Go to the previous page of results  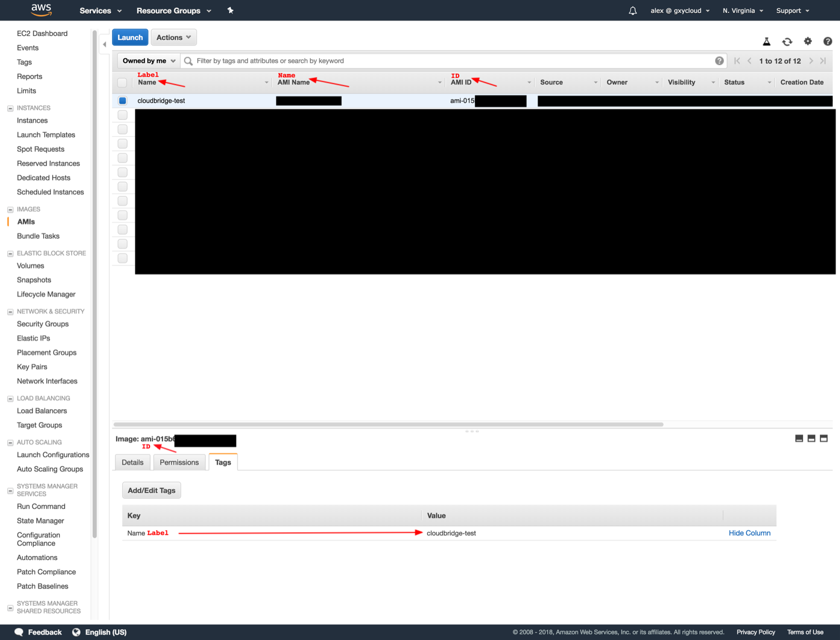pos(749,61)
